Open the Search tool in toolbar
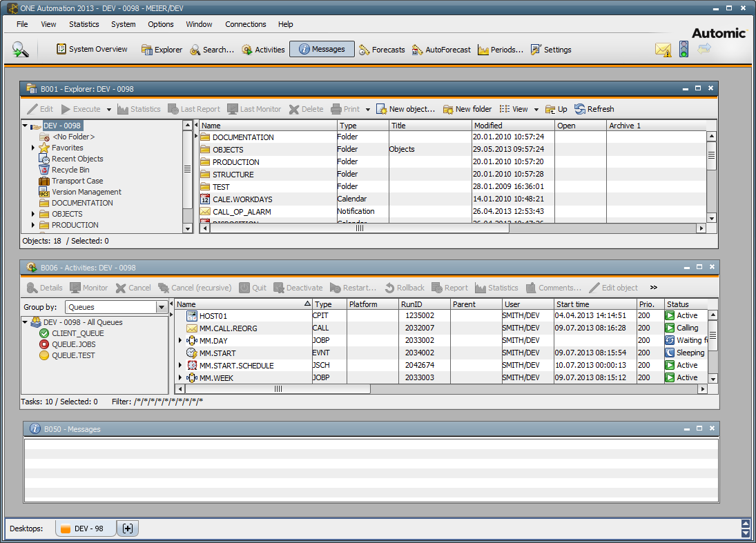This screenshot has width=756, height=543. 212,50
